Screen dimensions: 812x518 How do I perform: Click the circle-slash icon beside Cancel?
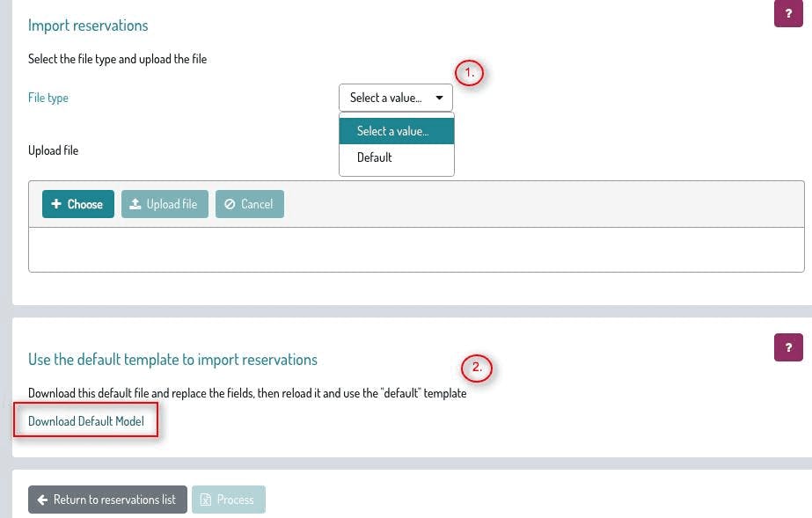pyautogui.click(x=230, y=204)
